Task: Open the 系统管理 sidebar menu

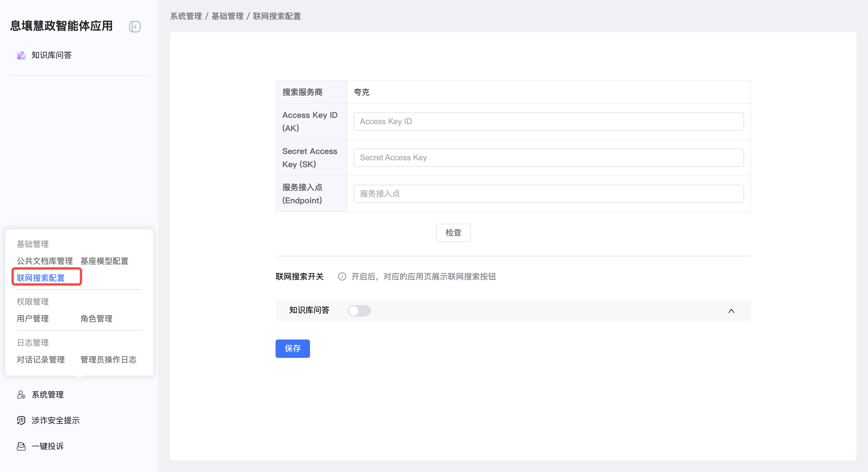Action: click(48, 395)
